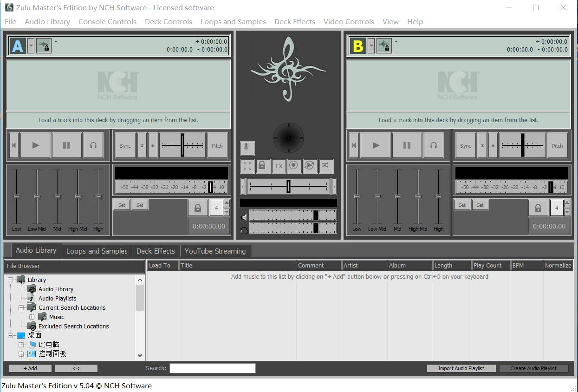Click the Deck B play button
578x392 pixels.
376,145
